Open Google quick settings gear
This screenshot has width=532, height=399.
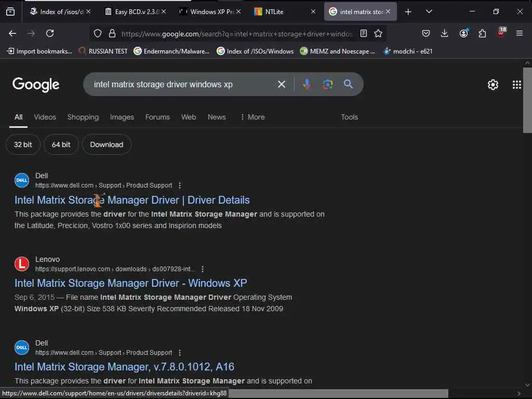[x=493, y=85]
